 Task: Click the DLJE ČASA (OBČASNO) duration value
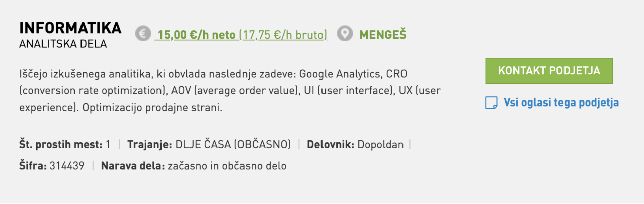(233, 145)
